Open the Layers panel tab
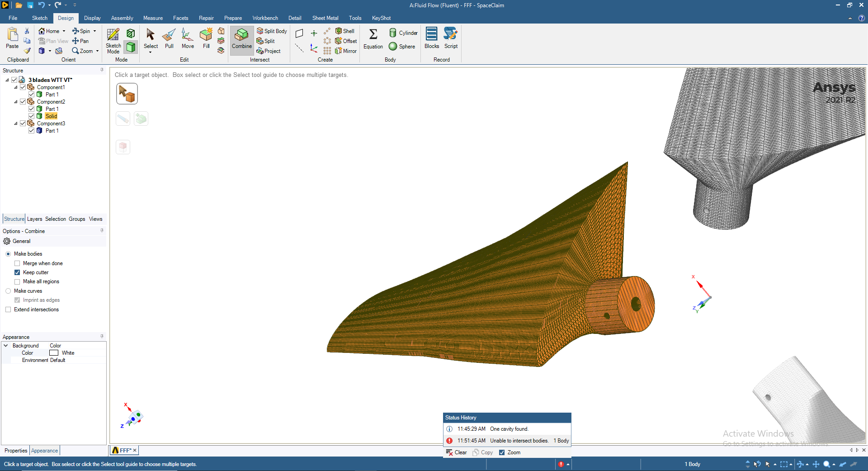Image resolution: width=868 pixels, height=471 pixels. click(x=34, y=219)
